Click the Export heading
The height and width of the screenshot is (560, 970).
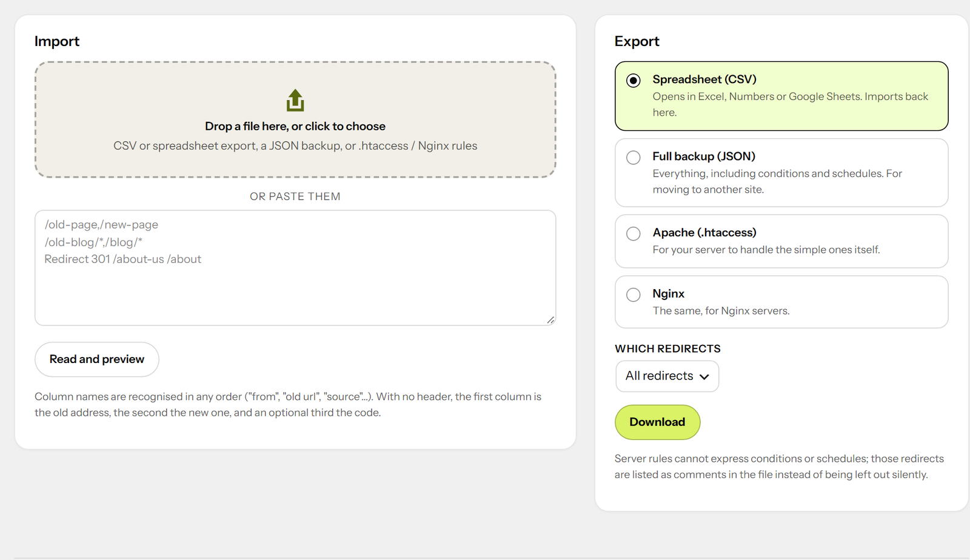(637, 41)
